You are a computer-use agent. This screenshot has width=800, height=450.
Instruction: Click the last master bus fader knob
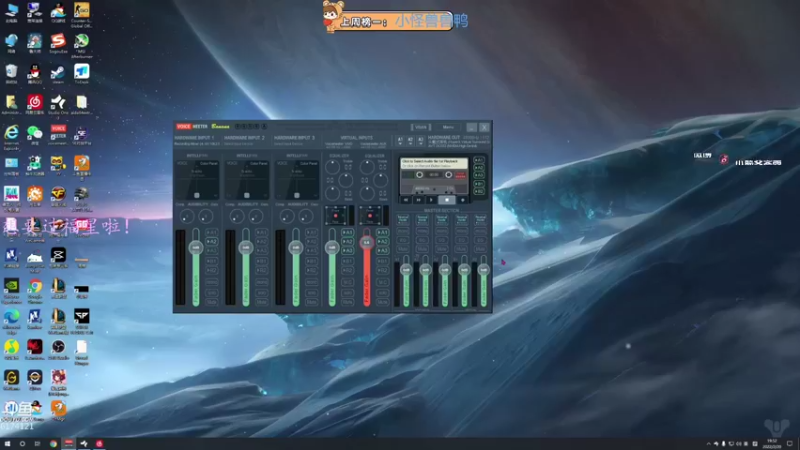pos(483,269)
